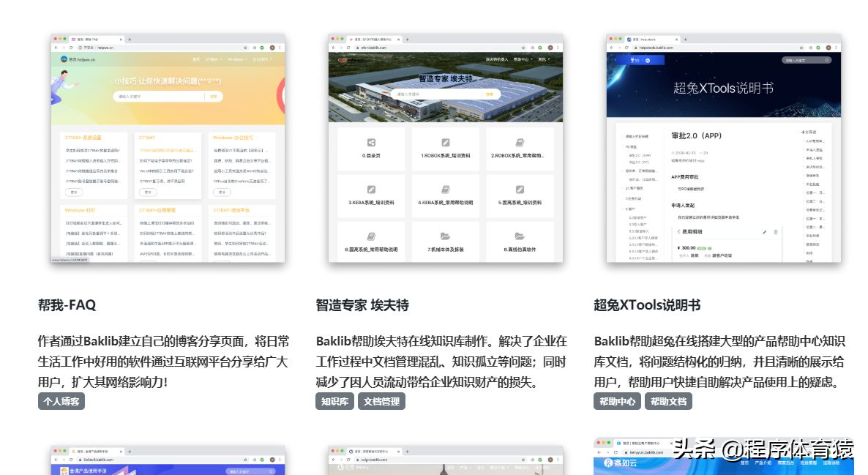Open the 帮我-FAQ case title
868x475 pixels.
point(67,305)
